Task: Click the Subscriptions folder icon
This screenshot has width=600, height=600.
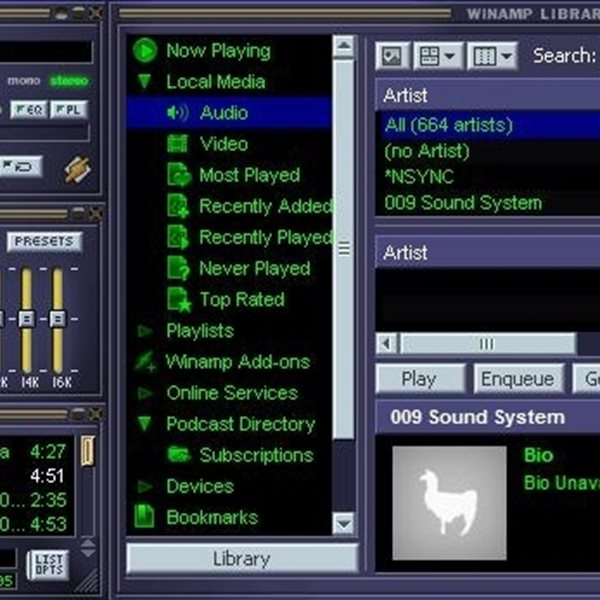Action: [179, 455]
